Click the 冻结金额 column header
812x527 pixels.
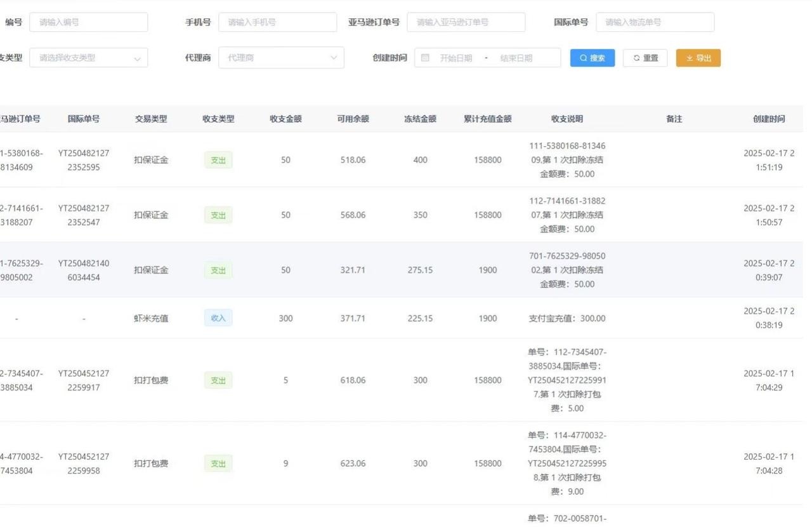[420, 119]
